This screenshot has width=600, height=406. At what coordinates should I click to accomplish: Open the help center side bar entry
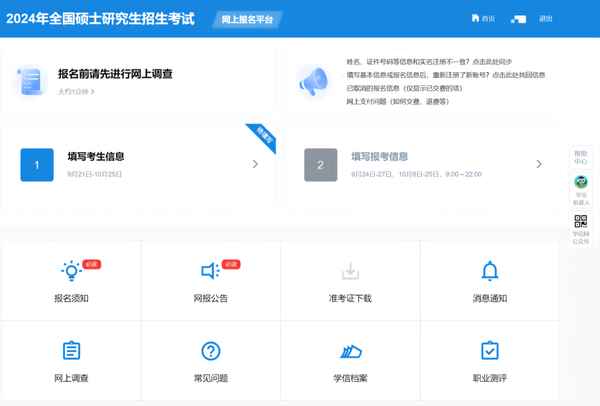580,157
